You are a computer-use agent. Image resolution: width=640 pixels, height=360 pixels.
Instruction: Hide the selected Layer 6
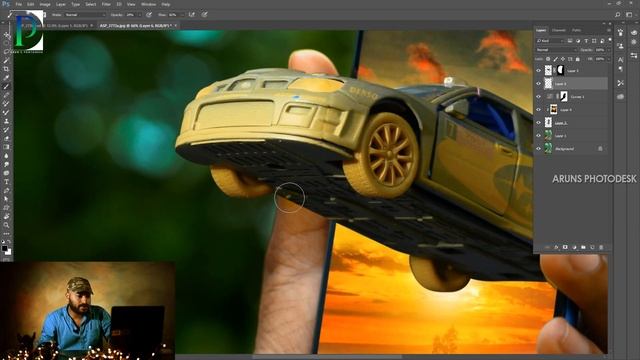click(x=538, y=84)
